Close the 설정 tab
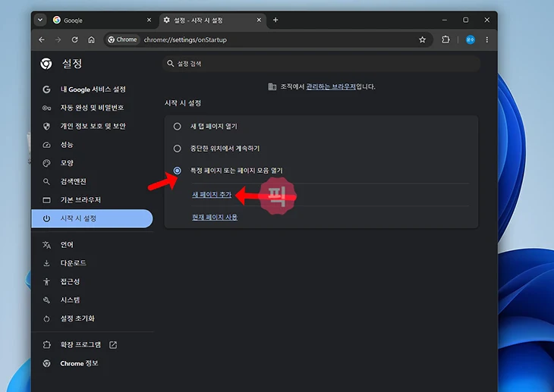 pos(259,20)
